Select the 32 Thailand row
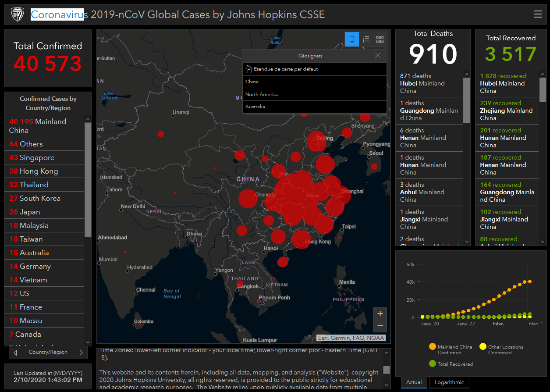Viewport: 550px width, 392px height. [x=44, y=185]
